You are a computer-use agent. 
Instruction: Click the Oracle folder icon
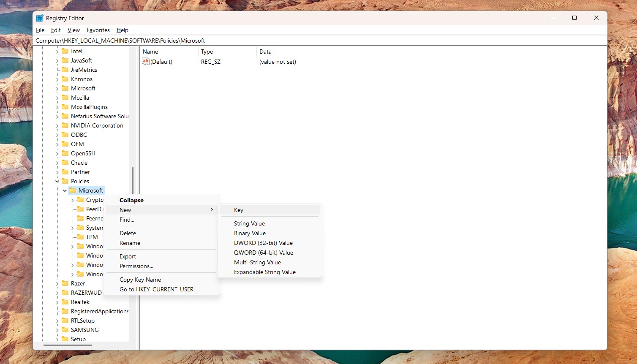point(65,163)
